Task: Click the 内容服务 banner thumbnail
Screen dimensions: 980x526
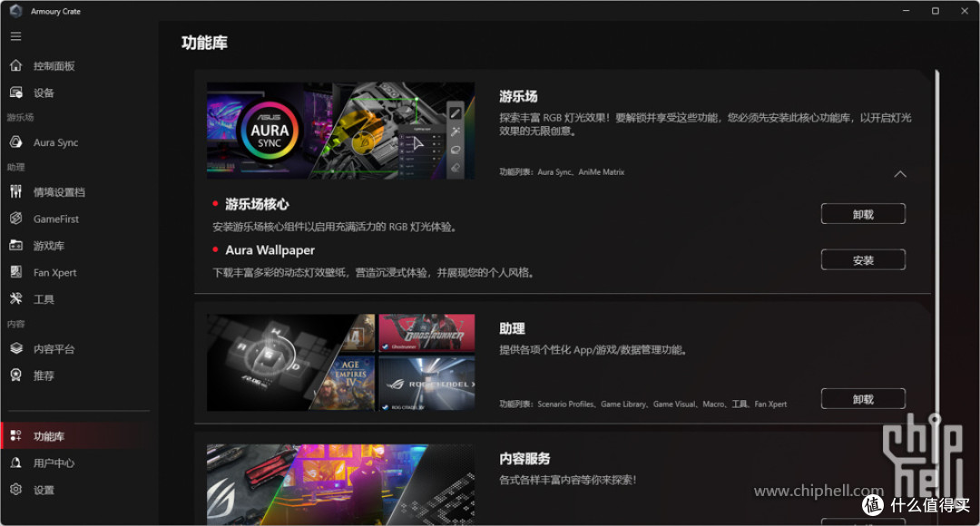Action: click(340, 485)
